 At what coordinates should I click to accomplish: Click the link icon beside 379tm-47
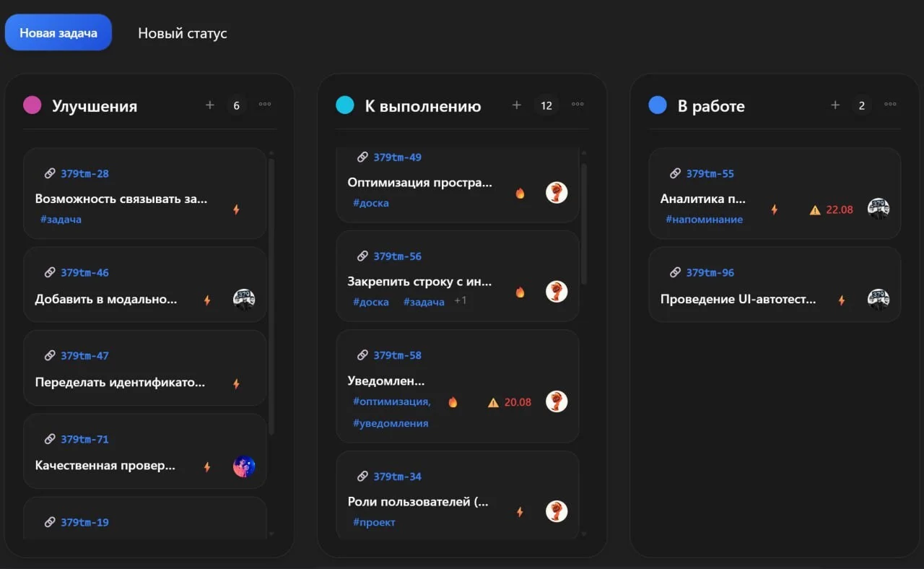click(50, 355)
